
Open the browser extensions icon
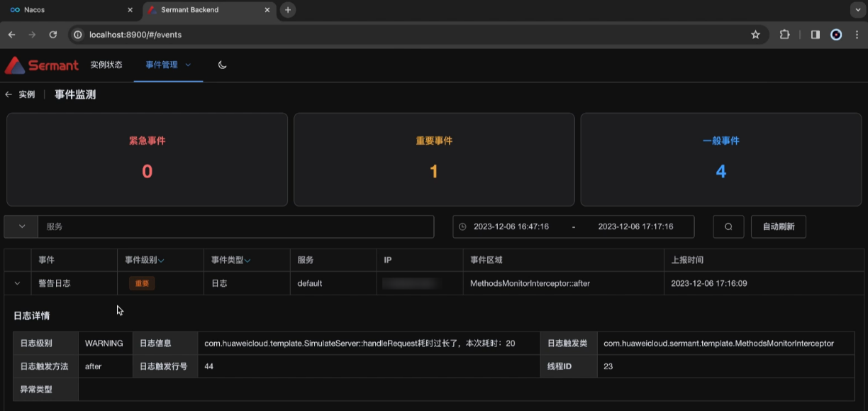(784, 33)
